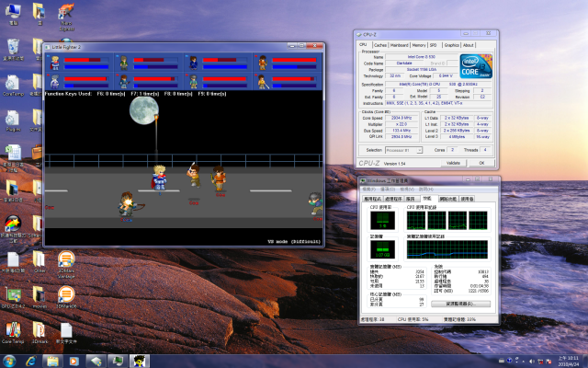Switch to the Caches tab in CPU-Z

click(x=379, y=45)
